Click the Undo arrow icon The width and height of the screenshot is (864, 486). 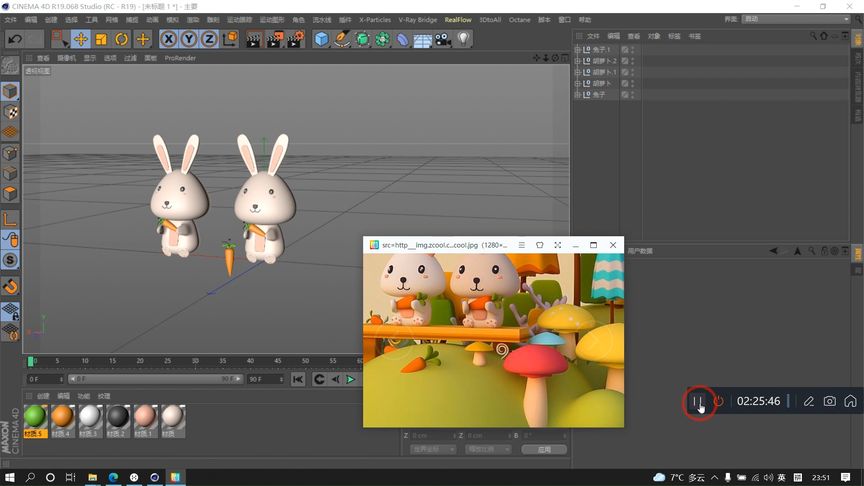click(x=15, y=39)
